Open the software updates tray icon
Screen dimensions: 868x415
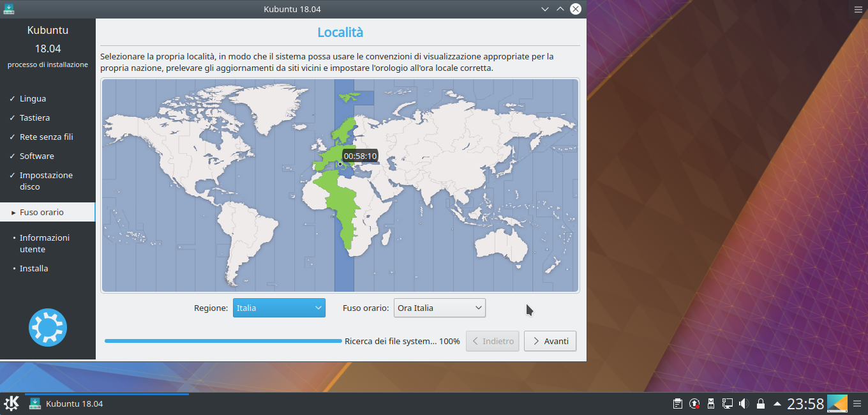tap(694, 404)
